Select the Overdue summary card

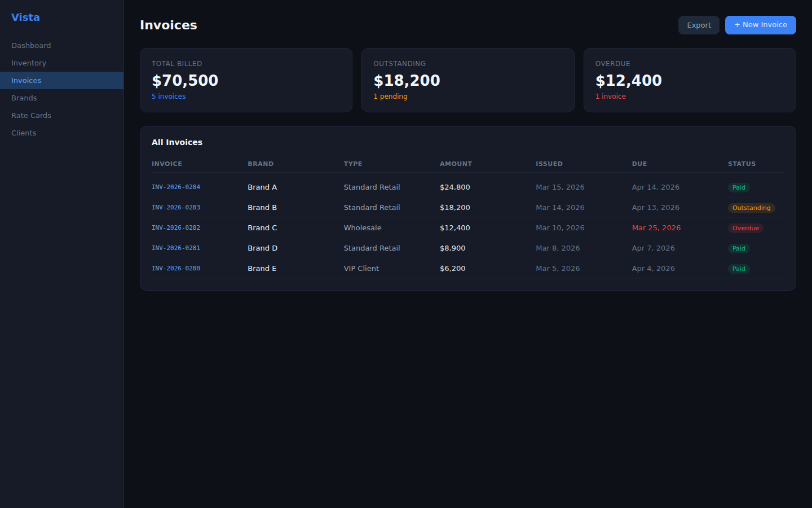[689, 80]
